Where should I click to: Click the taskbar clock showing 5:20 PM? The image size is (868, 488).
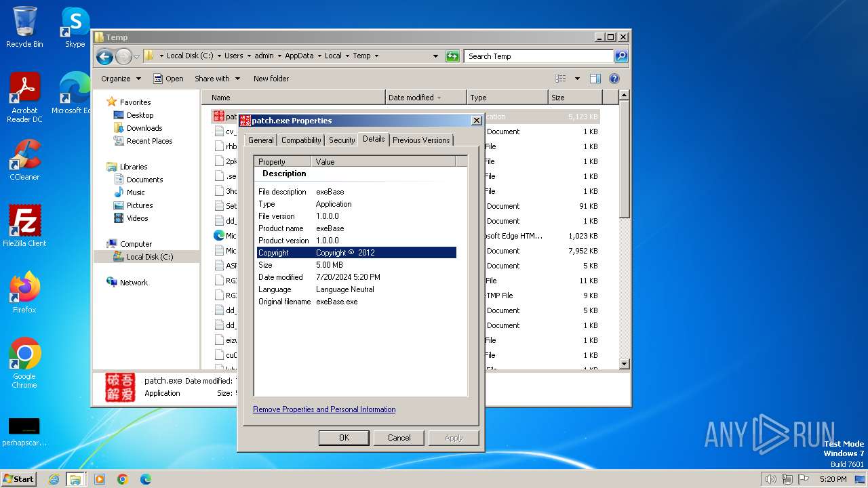(833, 479)
